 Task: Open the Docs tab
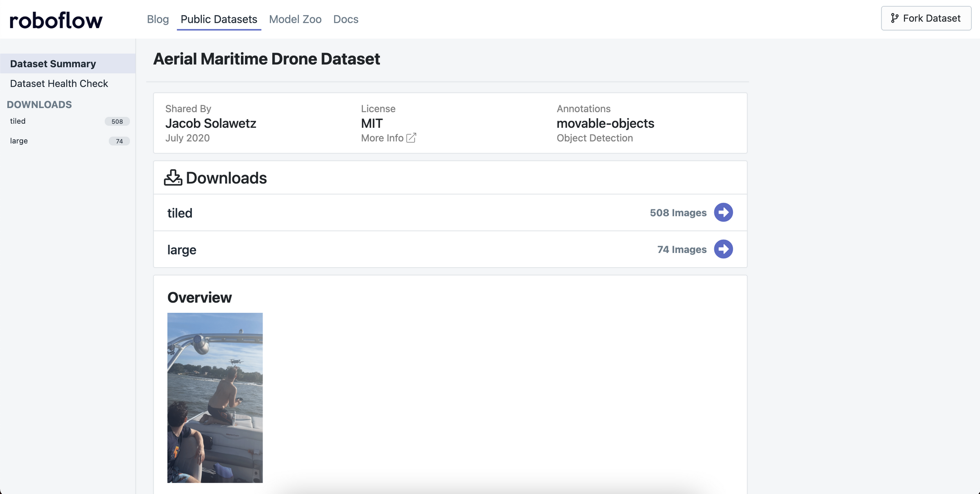[346, 19]
